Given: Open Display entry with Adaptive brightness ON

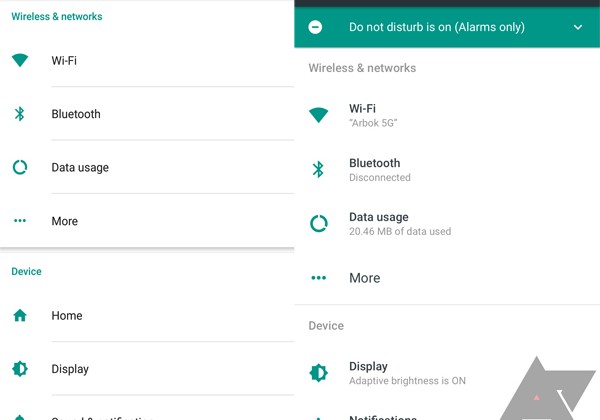Looking at the screenshot, I should coord(406,373).
